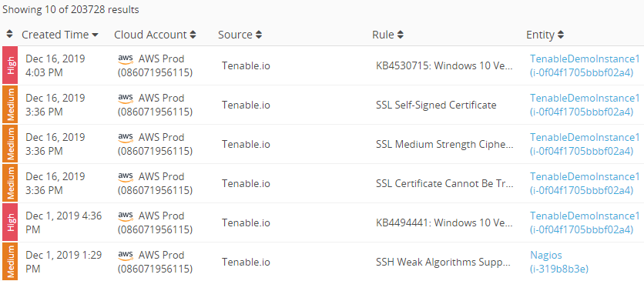Click AWS logo in Nagios row
644x281 pixels.
pos(126,256)
